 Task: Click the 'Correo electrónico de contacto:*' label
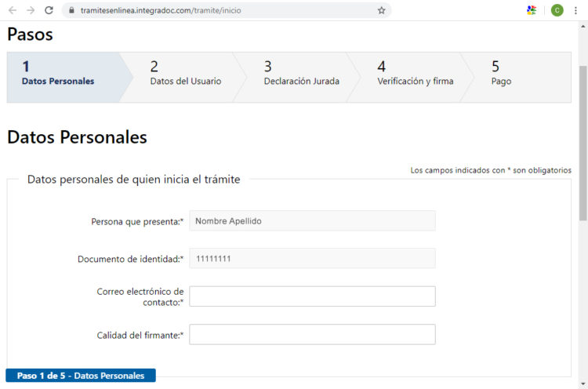(x=140, y=296)
